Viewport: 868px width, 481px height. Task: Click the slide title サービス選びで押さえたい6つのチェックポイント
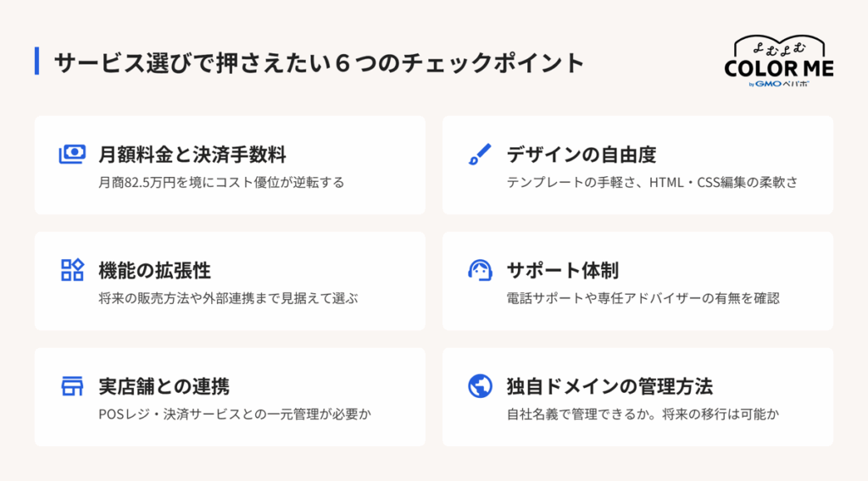click(x=319, y=63)
